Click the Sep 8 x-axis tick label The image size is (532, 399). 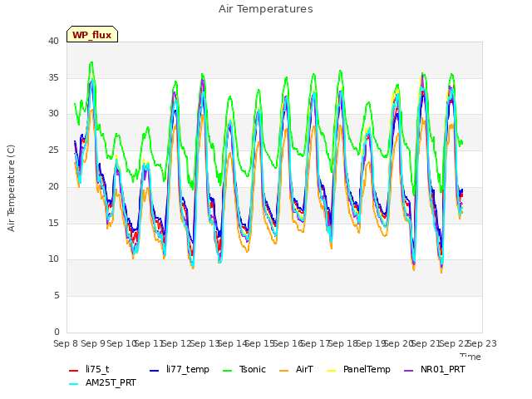pos(66,343)
